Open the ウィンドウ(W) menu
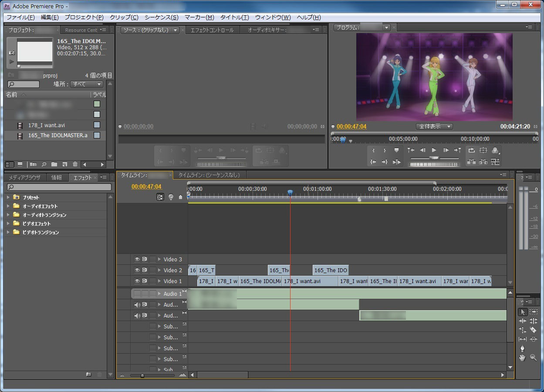544x392 pixels. pos(273,17)
